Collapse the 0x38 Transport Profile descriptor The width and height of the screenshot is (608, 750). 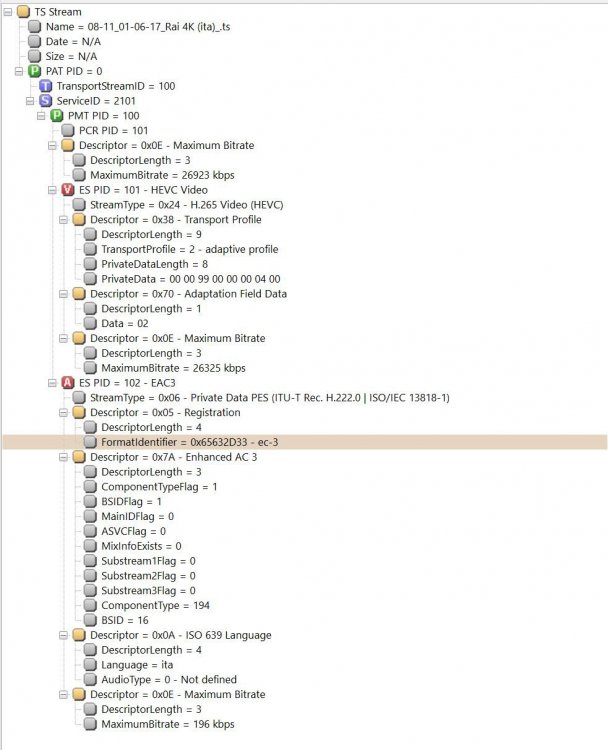[x=63, y=220]
